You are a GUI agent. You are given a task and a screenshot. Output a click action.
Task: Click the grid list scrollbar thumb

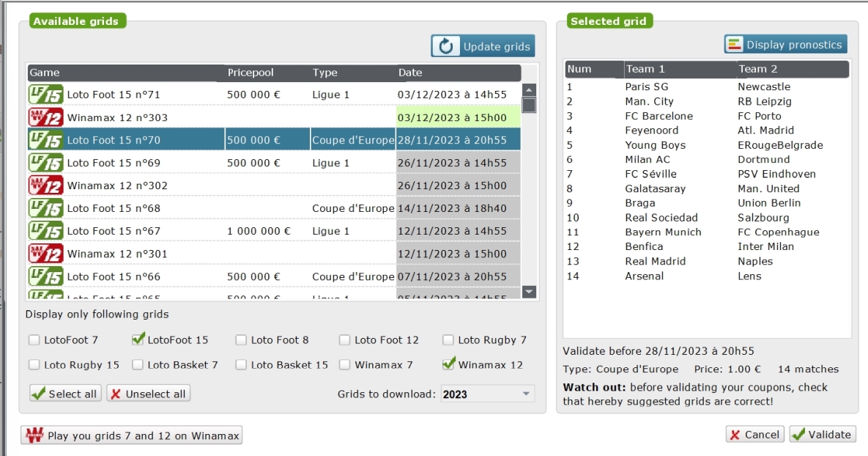pyautogui.click(x=529, y=105)
